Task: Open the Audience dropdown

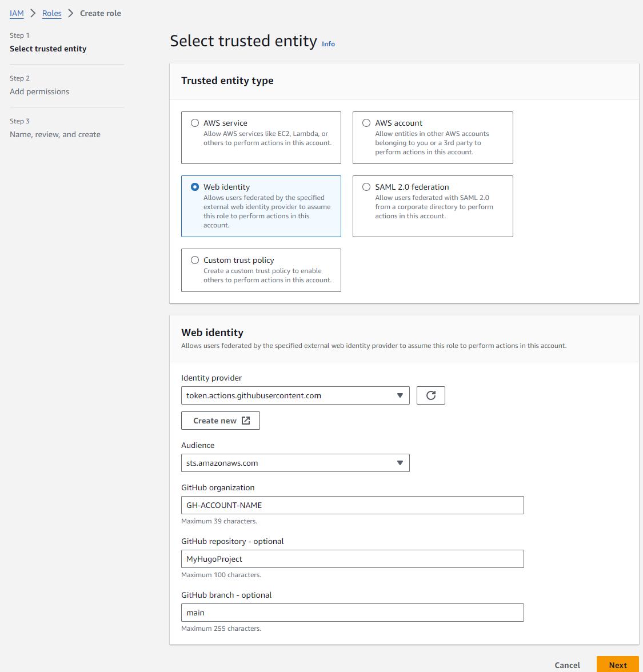Action: (x=295, y=463)
